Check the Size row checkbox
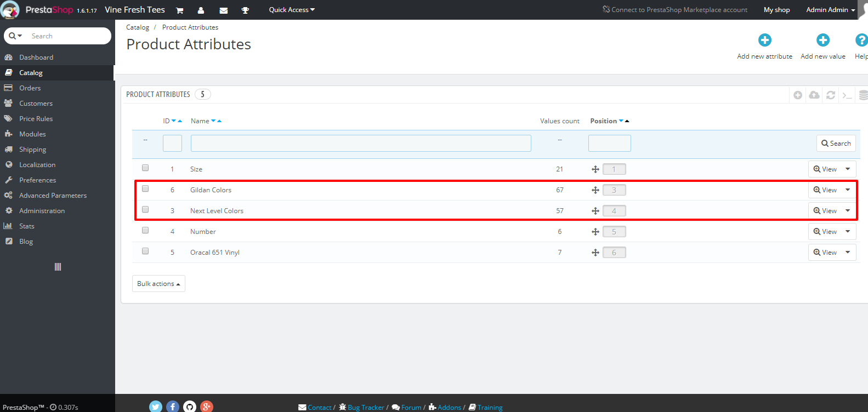Image resolution: width=868 pixels, height=412 pixels. [x=145, y=168]
